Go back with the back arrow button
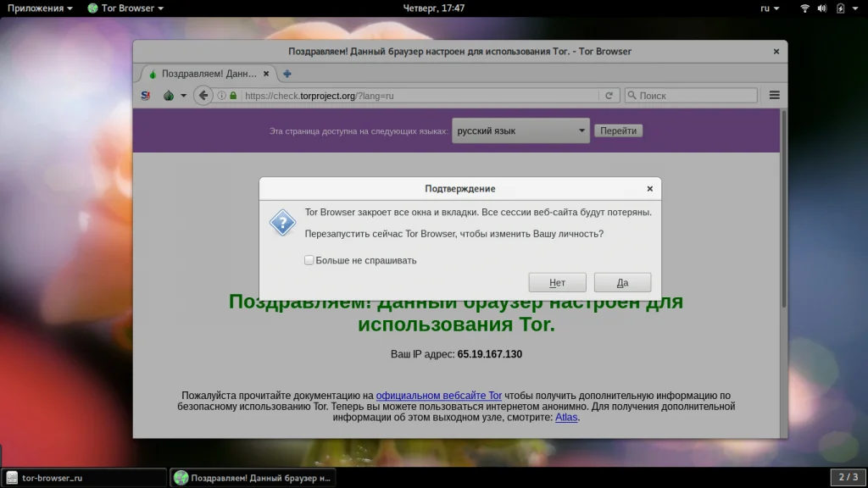This screenshot has width=868, height=488. click(x=203, y=95)
